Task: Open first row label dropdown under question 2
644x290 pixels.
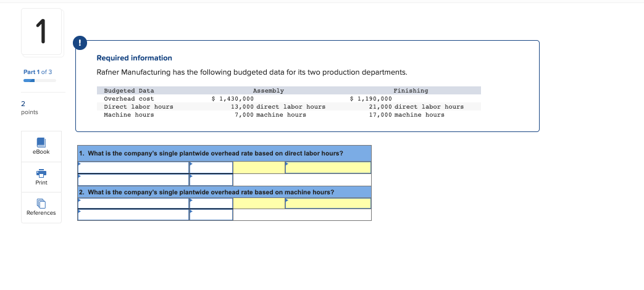Action: click(133, 204)
